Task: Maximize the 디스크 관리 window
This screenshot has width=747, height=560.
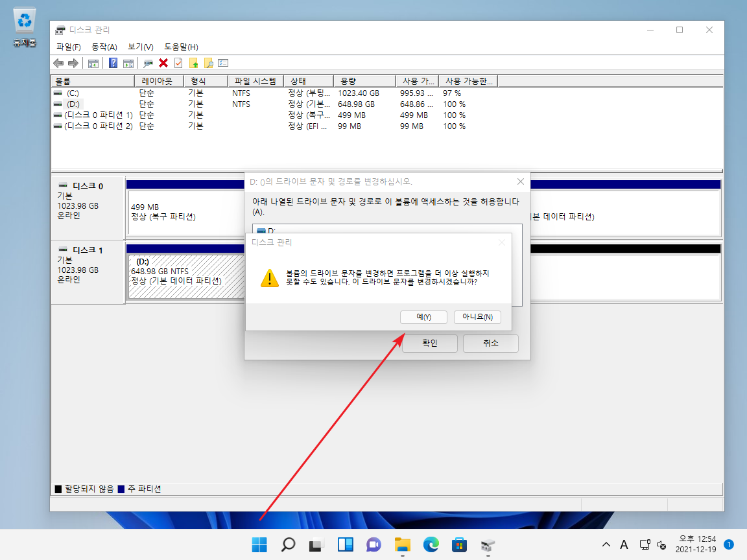Action: coord(680,30)
